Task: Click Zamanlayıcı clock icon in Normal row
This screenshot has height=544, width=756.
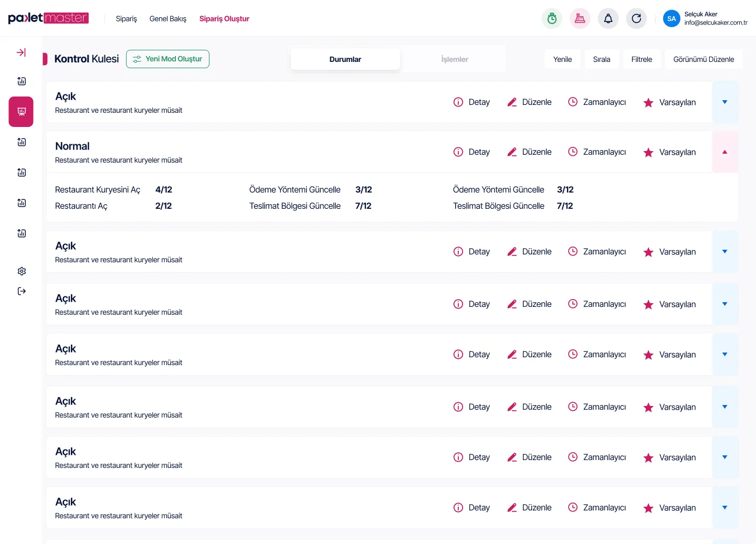Action: tap(573, 152)
